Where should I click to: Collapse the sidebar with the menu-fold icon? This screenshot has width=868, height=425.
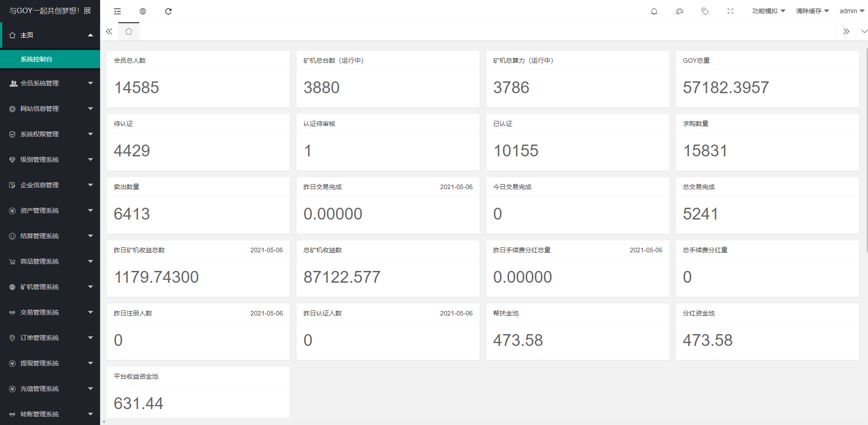coord(117,11)
